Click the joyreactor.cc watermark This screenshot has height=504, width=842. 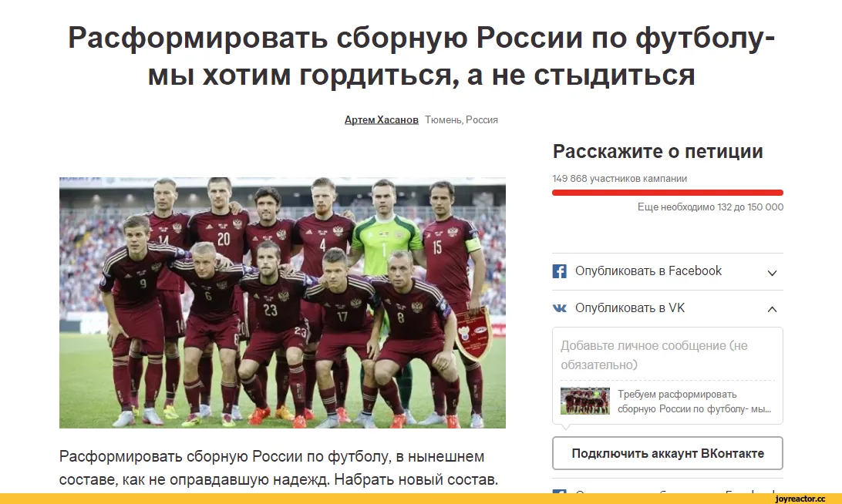[x=800, y=499]
